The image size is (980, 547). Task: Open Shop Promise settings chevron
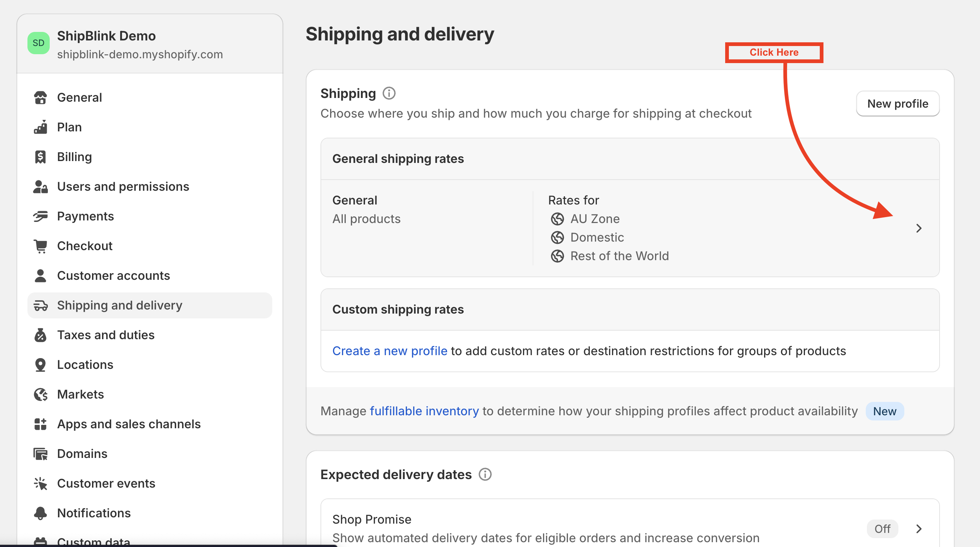pyautogui.click(x=919, y=529)
